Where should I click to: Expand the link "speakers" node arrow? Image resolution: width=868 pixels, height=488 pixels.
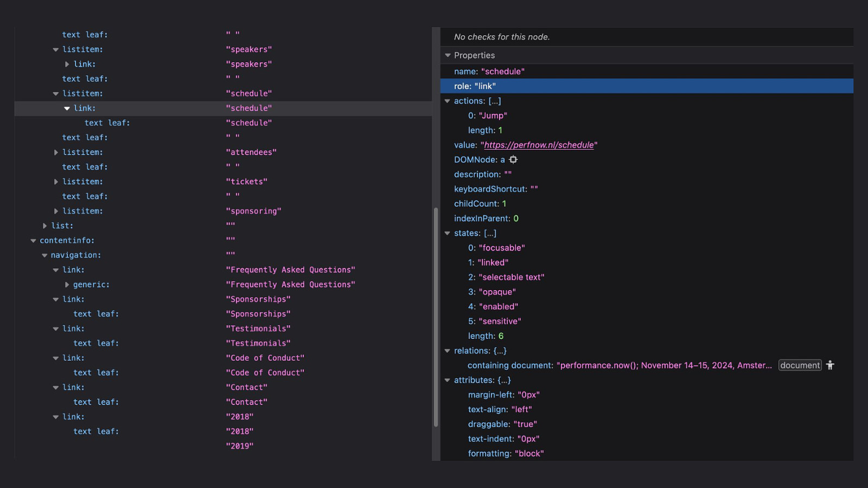(67, 64)
